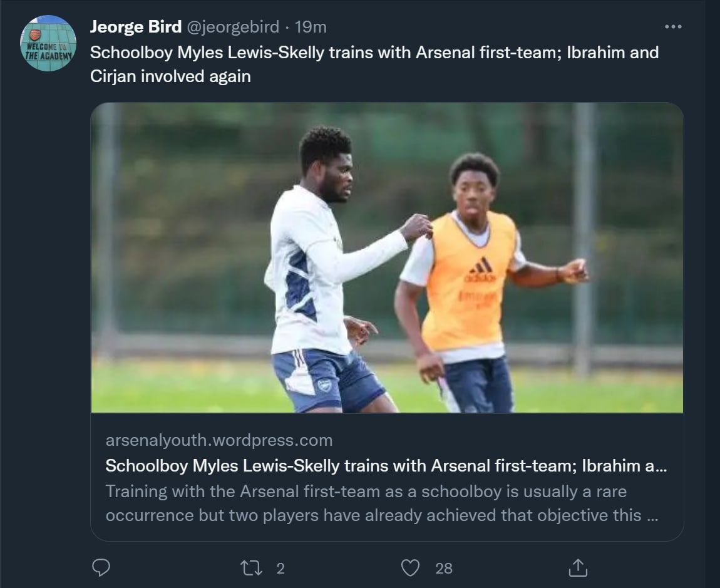This screenshot has width=720, height=588.
Task: Click the tweet text about Ibrahim and Cirjan
Action: click(374, 64)
